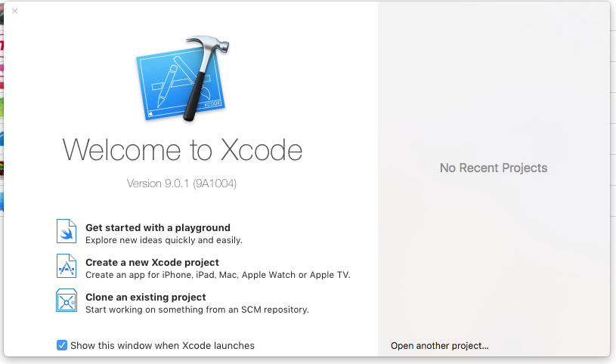The width and height of the screenshot is (616, 364).
Task: Click the Version 9.0.1 (9A1004) text
Action: (x=181, y=184)
